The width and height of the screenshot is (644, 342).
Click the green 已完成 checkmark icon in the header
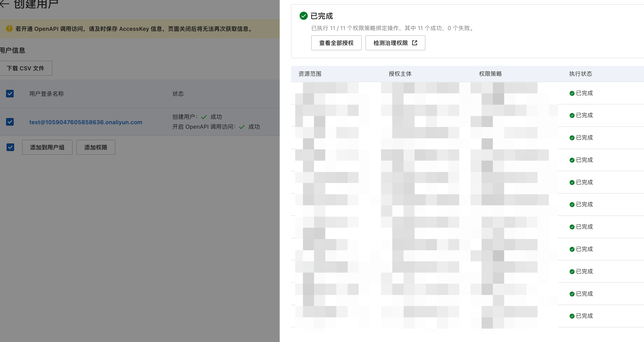[303, 16]
